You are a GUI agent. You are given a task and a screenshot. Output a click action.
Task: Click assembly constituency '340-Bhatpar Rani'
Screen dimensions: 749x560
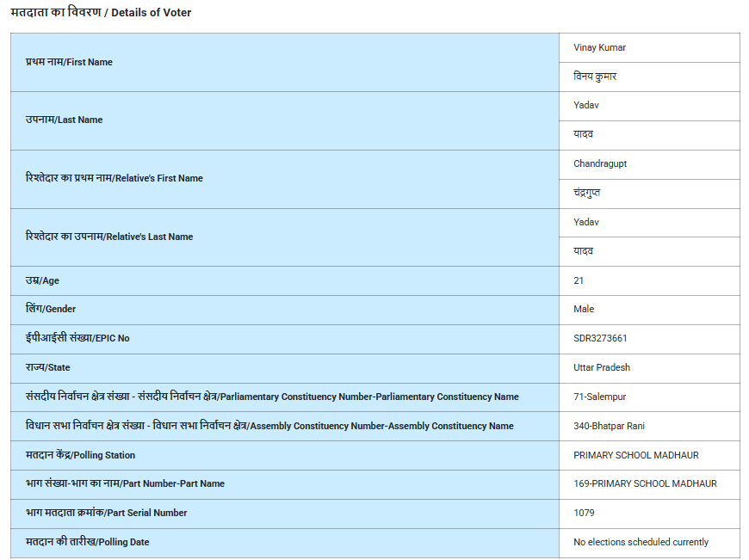tap(609, 426)
